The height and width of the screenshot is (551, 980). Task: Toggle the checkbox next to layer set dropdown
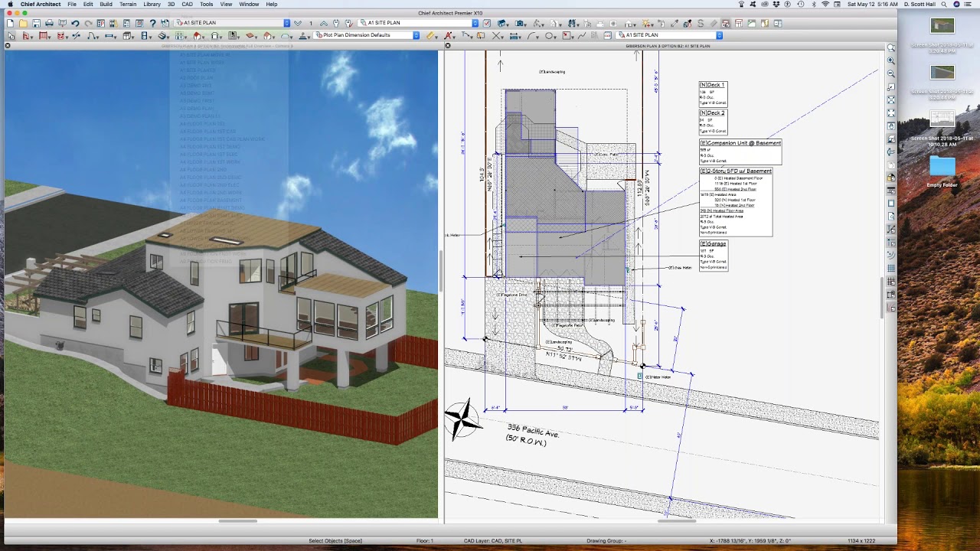tap(486, 23)
